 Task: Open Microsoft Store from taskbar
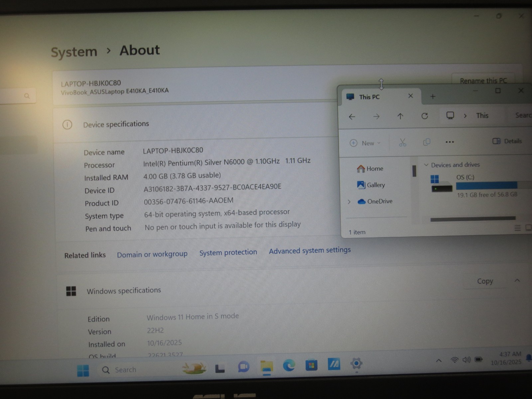(312, 365)
